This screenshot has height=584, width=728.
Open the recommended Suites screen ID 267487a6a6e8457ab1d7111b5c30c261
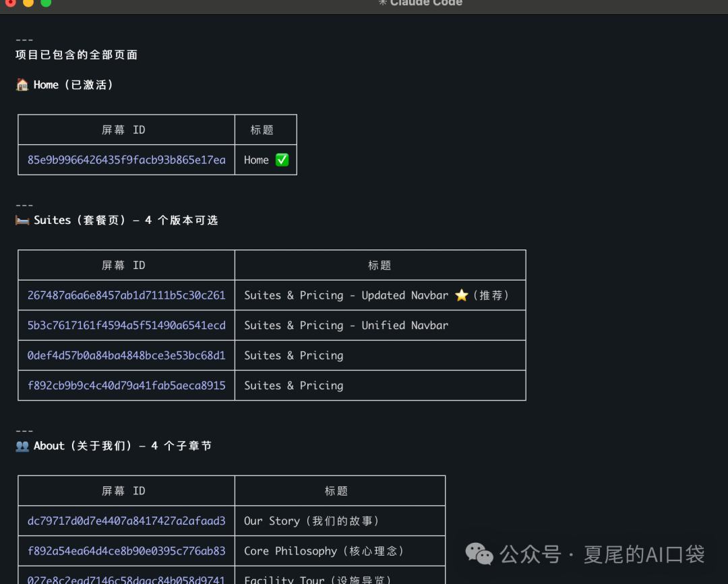tap(126, 295)
